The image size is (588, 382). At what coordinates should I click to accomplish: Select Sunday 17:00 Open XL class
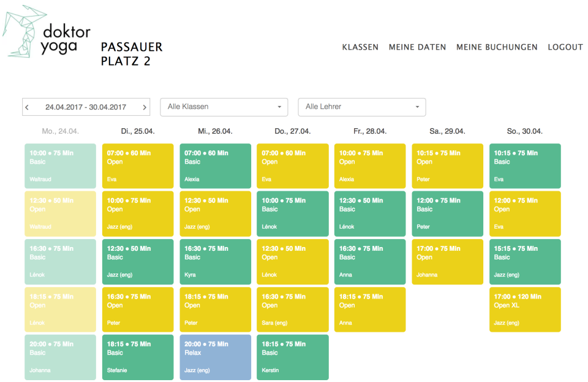tap(525, 309)
